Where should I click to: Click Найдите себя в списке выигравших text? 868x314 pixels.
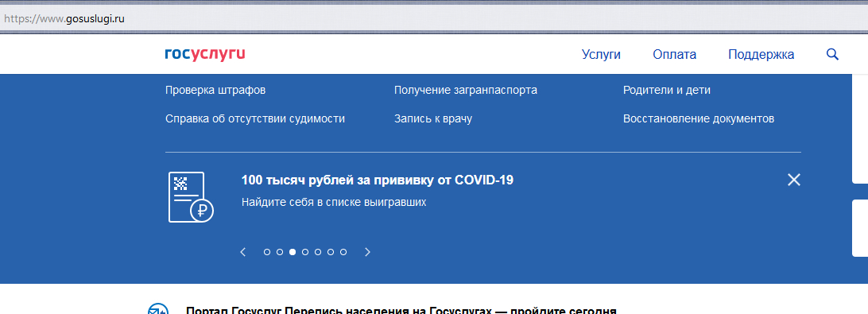click(334, 202)
